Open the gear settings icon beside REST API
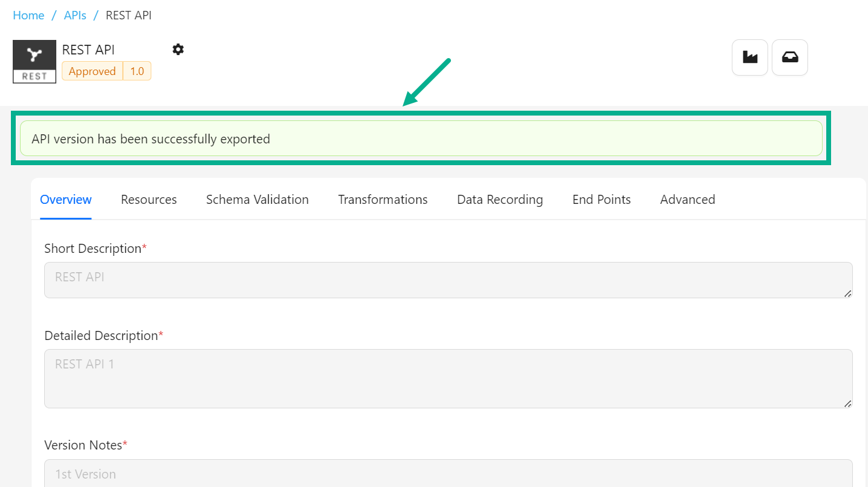 tap(178, 50)
